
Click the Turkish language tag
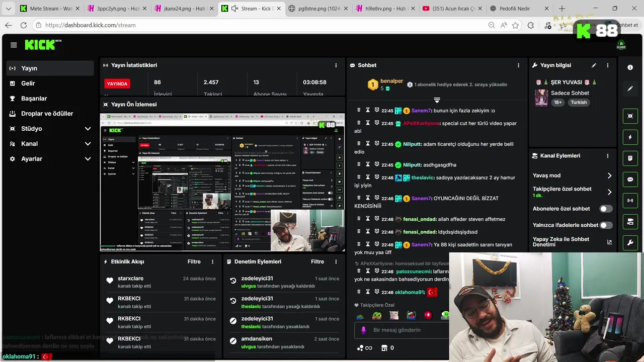click(579, 102)
